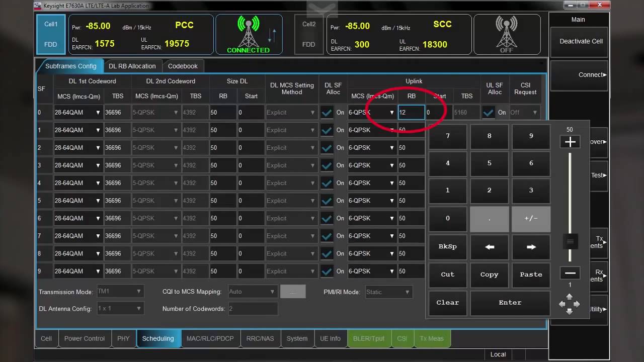This screenshot has width=644, height=362.
Task: Open the Tx Meas bottom tab
Action: [432, 338]
